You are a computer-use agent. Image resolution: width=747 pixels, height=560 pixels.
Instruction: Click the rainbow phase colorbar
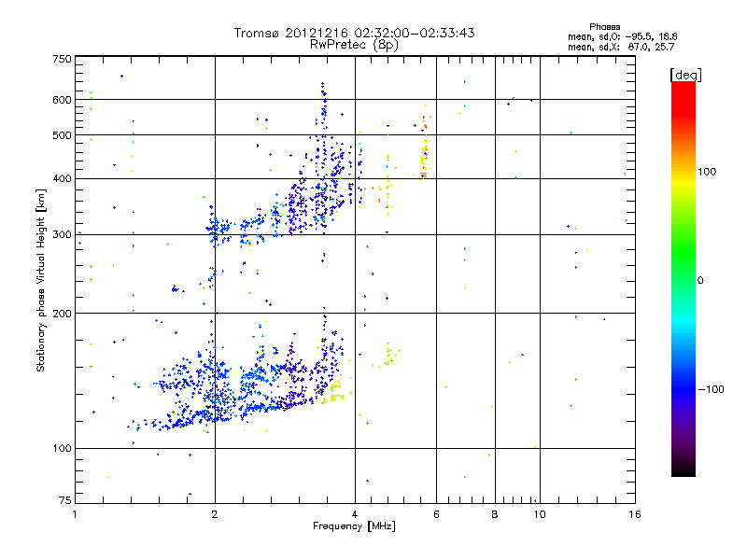coord(684,278)
